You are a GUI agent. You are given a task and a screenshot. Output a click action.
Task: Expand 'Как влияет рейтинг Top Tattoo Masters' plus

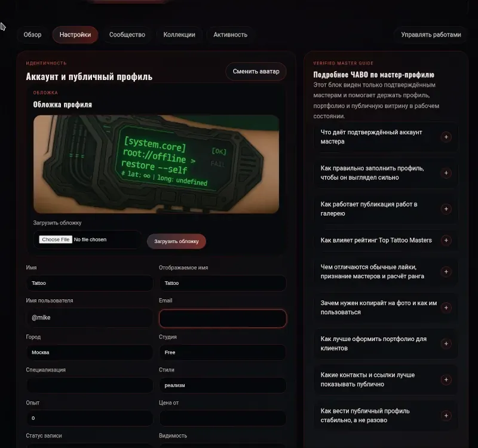446,240
